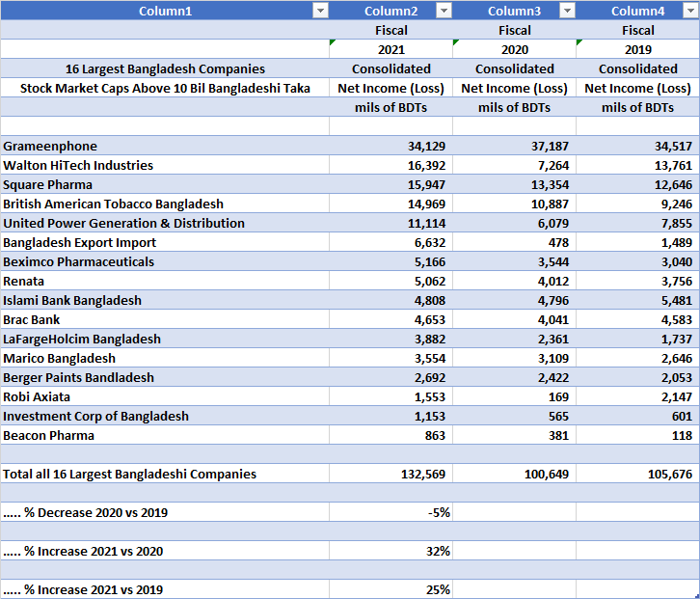The width and height of the screenshot is (700, 599).
Task: Select the Investment Corp of Bangladesh cell
Action: [x=165, y=416]
